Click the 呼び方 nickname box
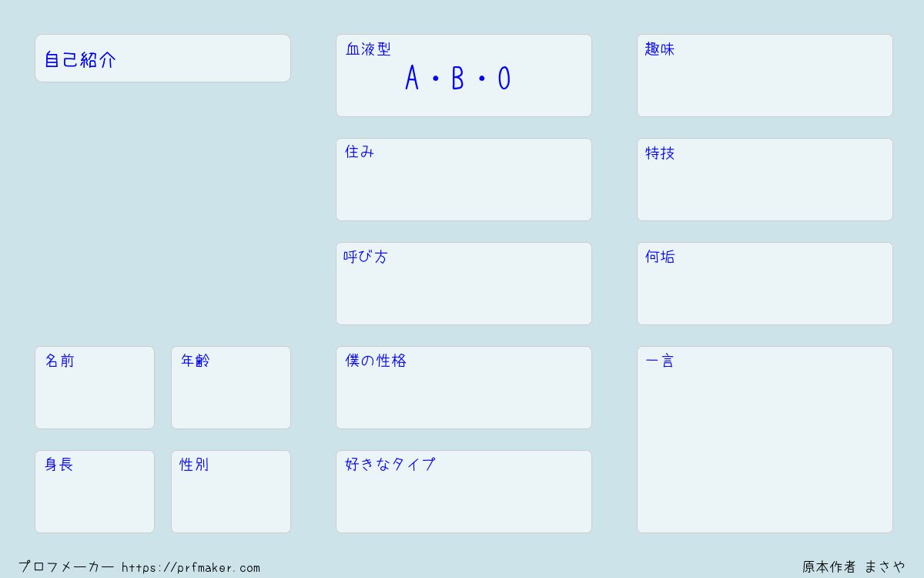This screenshot has height=578, width=924. tap(464, 284)
